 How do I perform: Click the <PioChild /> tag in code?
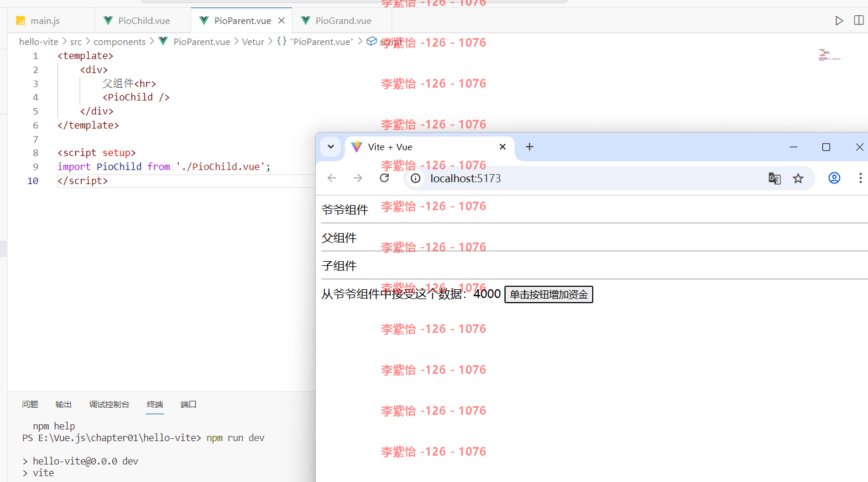[x=136, y=97]
